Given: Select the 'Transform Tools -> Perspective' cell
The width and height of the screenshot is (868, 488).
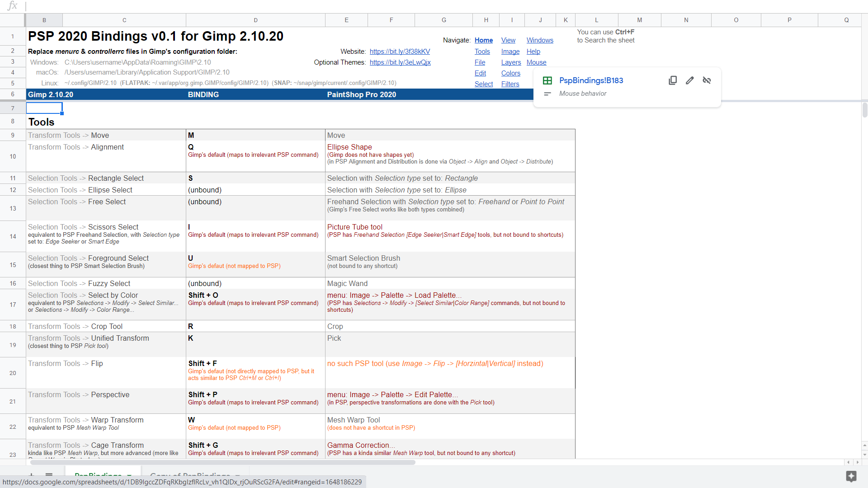Looking at the screenshot, I should pyautogui.click(x=106, y=401).
